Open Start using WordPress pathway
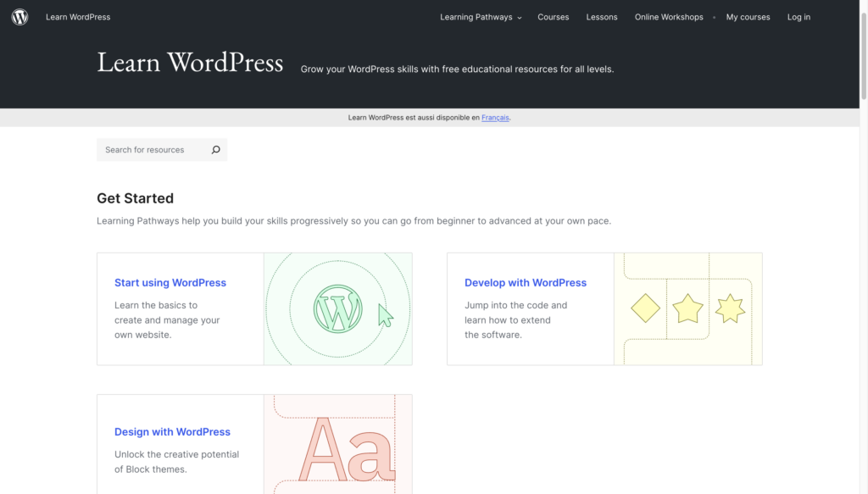Image resolution: width=868 pixels, height=494 pixels. pyautogui.click(x=170, y=283)
